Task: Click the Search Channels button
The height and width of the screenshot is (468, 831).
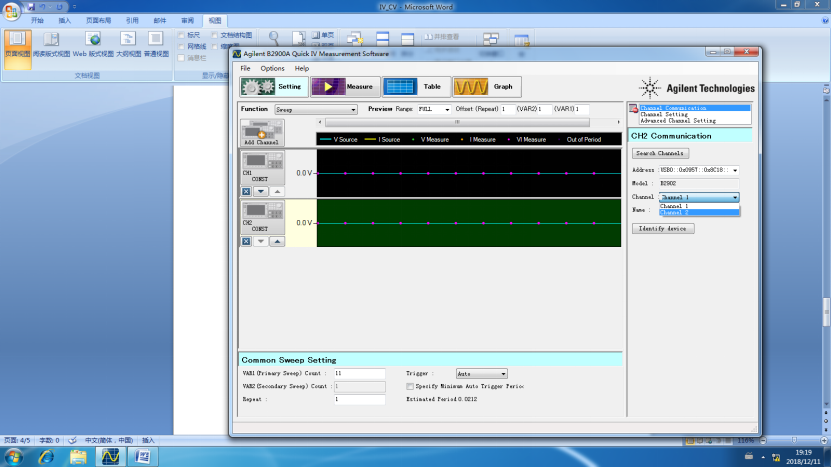Action: pos(660,153)
